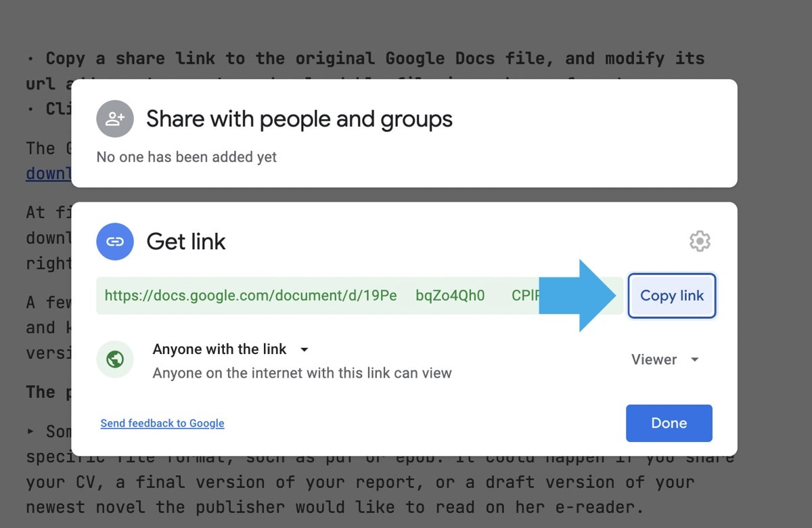Open the Anyone with the link dropdown
The height and width of the screenshot is (528, 812).
point(230,349)
